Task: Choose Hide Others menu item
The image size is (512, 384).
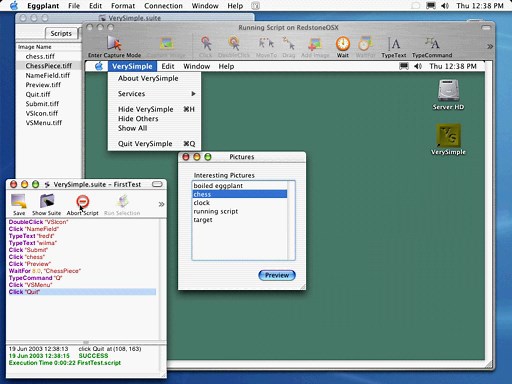Action: 154,119
